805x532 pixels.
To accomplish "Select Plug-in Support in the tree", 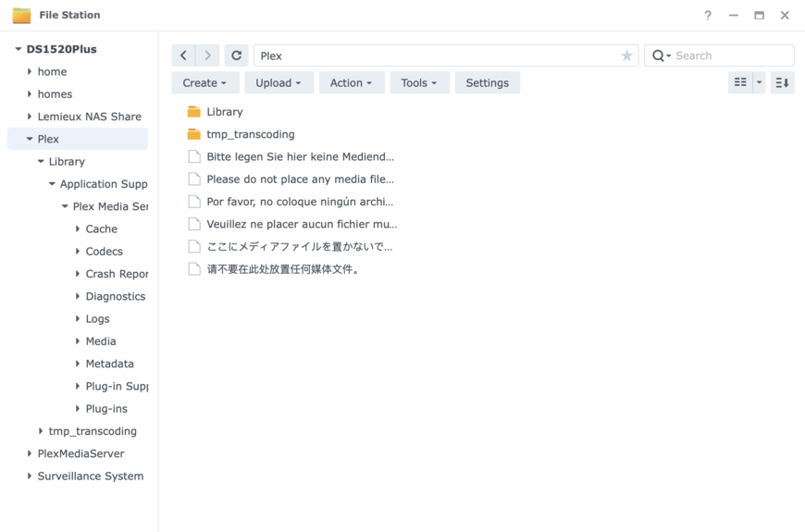I will pyautogui.click(x=117, y=386).
